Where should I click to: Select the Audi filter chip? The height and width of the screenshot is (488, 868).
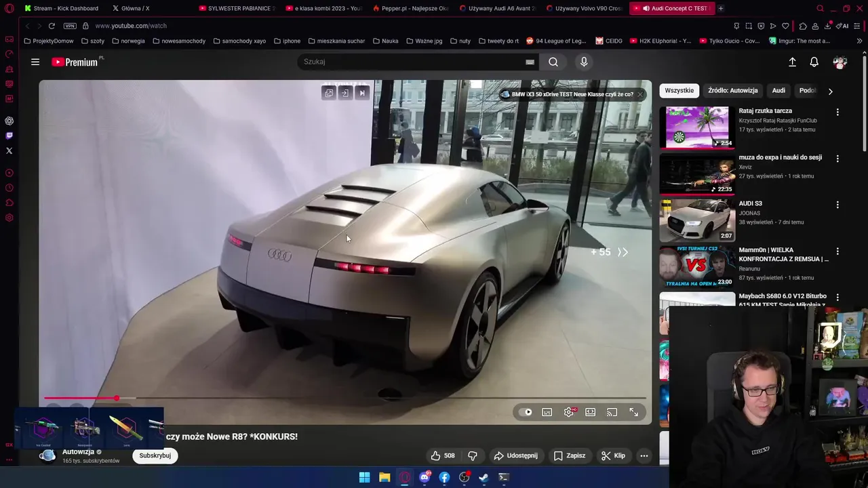coord(778,90)
